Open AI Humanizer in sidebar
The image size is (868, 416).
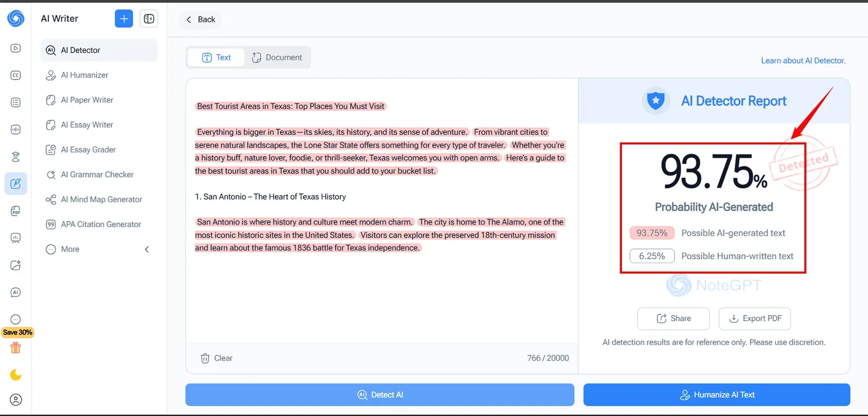point(99,75)
